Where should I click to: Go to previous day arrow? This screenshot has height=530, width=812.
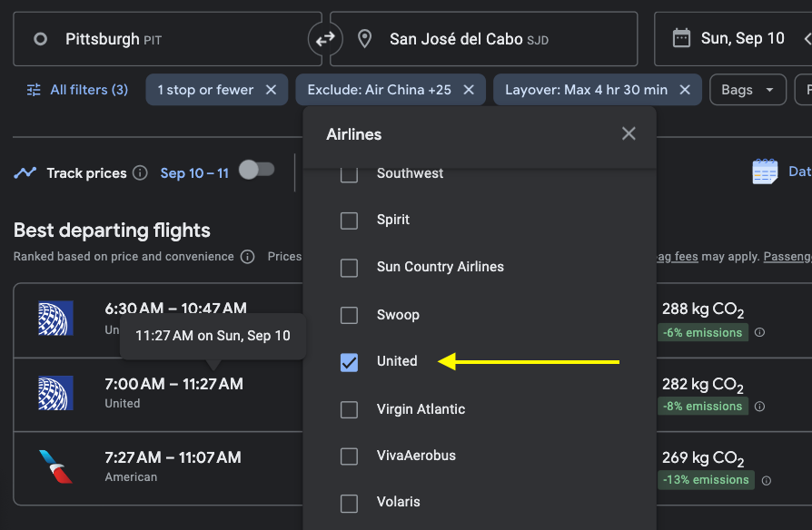tap(807, 39)
